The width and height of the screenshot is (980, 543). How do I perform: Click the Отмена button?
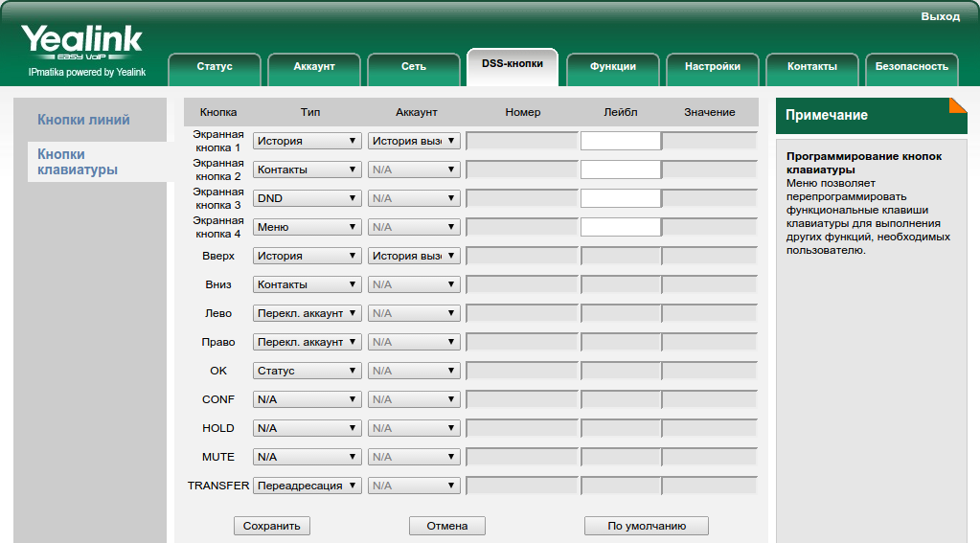coord(447,526)
